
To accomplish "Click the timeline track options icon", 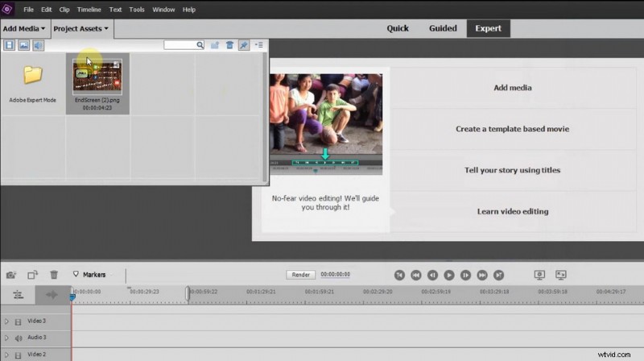I will point(18,295).
